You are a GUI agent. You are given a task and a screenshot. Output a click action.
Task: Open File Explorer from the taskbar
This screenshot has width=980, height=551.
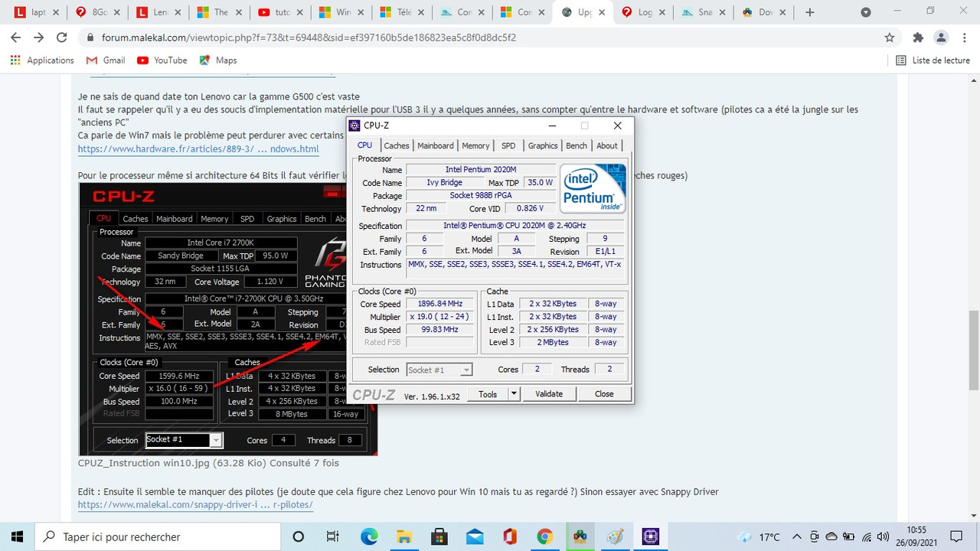pyautogui.click(x=404, y=536)
